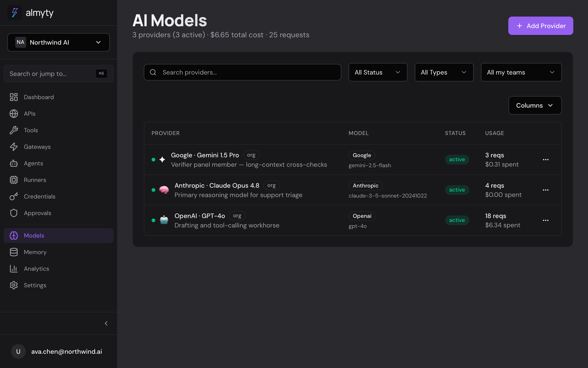588x368 pixels.
Task: Expand the Columns dropdown
Action: (x=535, y=105)
